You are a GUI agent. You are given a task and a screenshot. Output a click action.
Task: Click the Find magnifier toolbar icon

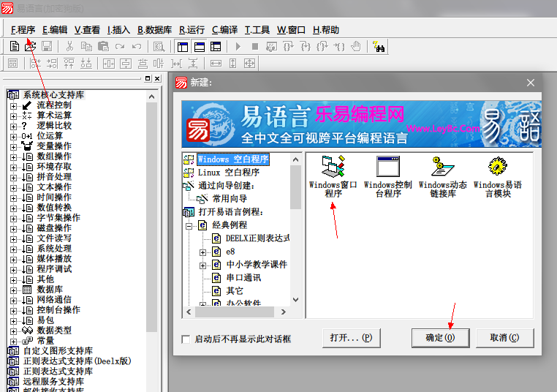pyautogui.click(x=159, y=46)
